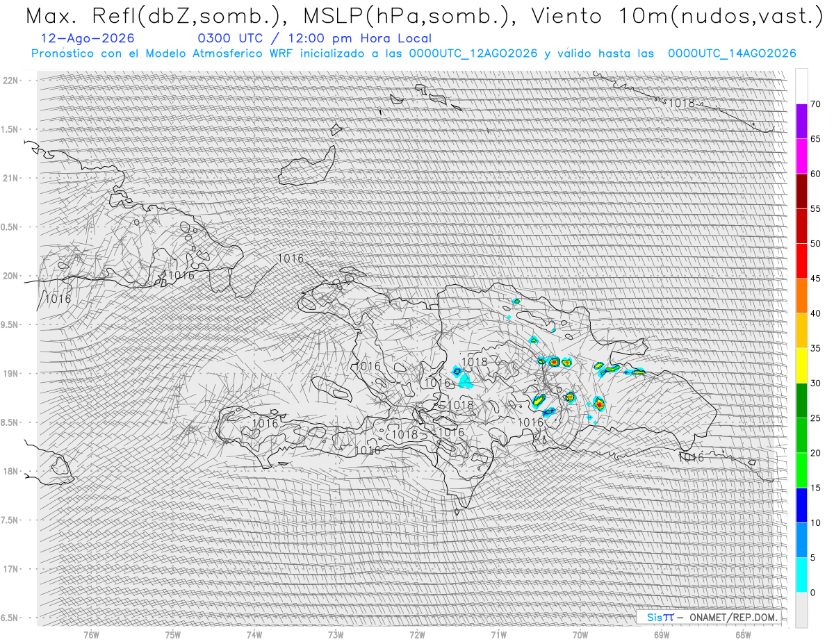Image resolution: width=834 pixels, height=644 pixels.
Task: Click the colorbar value label '55'
Action: [815, 208]
